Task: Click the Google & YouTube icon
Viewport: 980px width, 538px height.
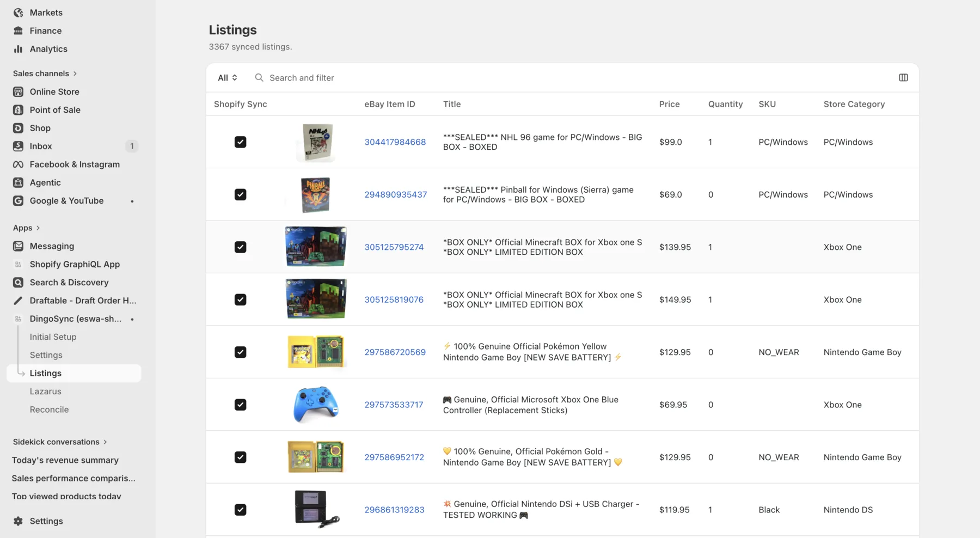Action: 18,200
